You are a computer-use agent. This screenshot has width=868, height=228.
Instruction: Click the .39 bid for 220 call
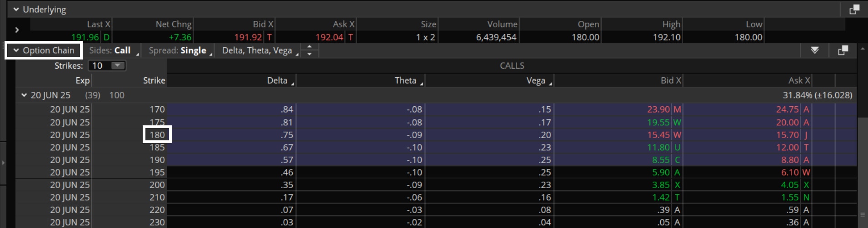point(664,210)
